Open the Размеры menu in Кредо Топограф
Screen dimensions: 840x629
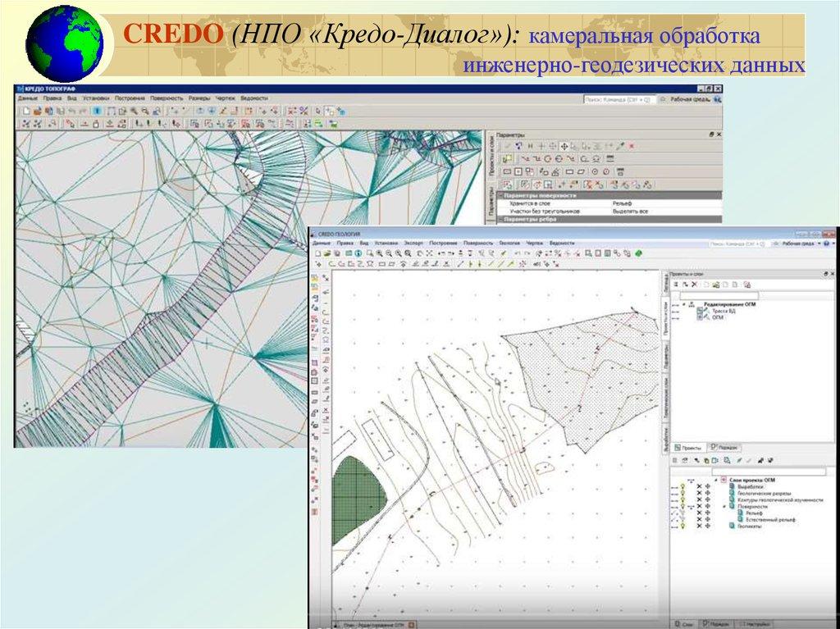pos(199,98)
